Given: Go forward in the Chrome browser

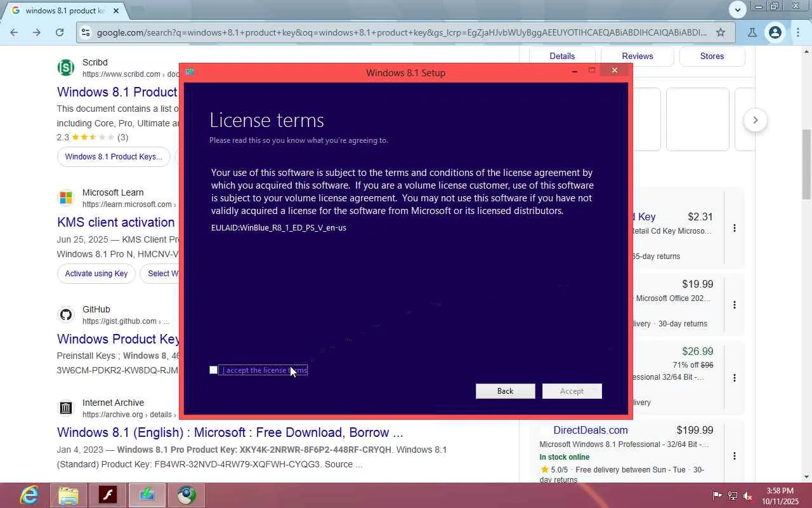Looking at the screenshot, I should (37, 32).
